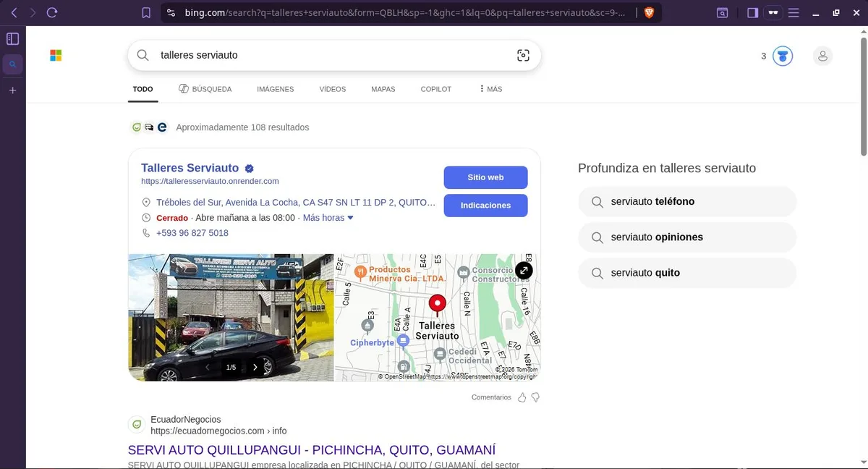Click the Comentarios label
Screen dimensions: 868x469
click(x=491, y=397)
